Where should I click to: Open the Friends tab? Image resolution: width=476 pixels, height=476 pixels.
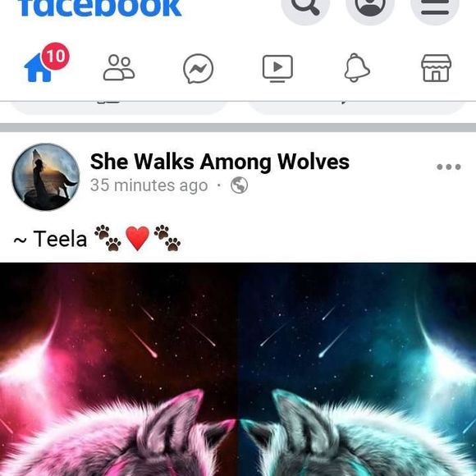point(119,67)
